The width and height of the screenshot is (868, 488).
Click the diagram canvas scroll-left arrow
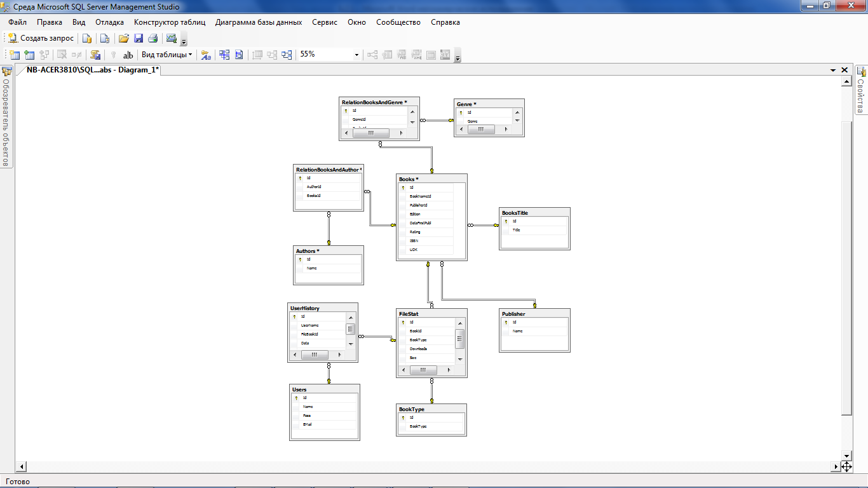[x=21, y=466]
